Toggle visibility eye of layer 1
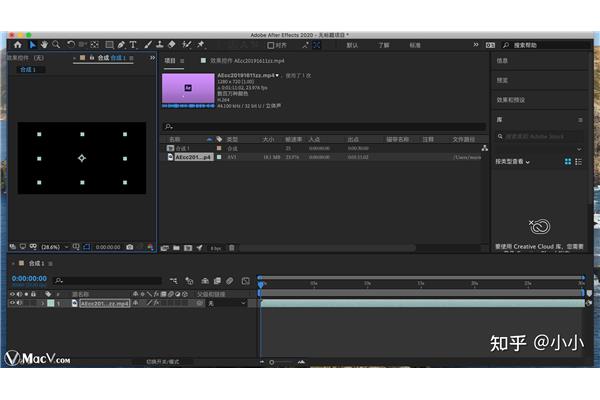Screen dimensions: 600x400 (12, 303)
